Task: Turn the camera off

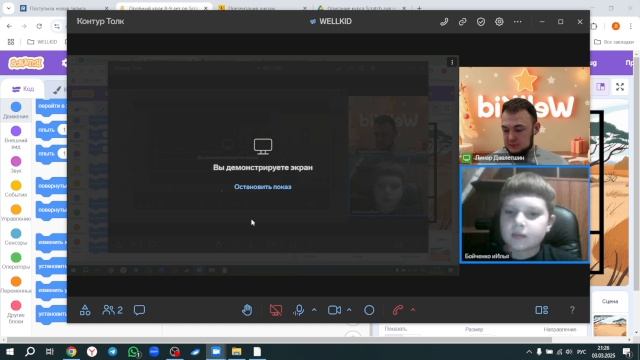Action: [334, 310]
